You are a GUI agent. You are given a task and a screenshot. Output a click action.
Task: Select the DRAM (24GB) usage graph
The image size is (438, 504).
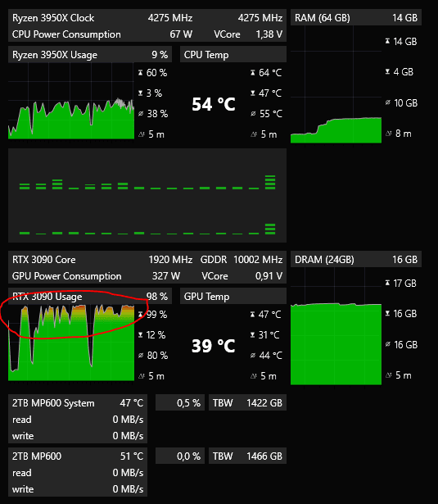pos(336,326)
